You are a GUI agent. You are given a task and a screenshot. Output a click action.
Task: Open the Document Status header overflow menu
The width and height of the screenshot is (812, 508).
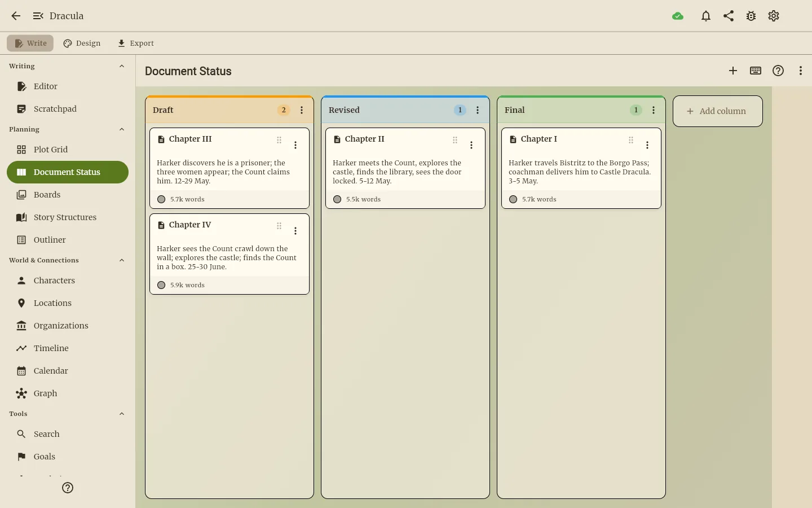[x=801, y=71]
